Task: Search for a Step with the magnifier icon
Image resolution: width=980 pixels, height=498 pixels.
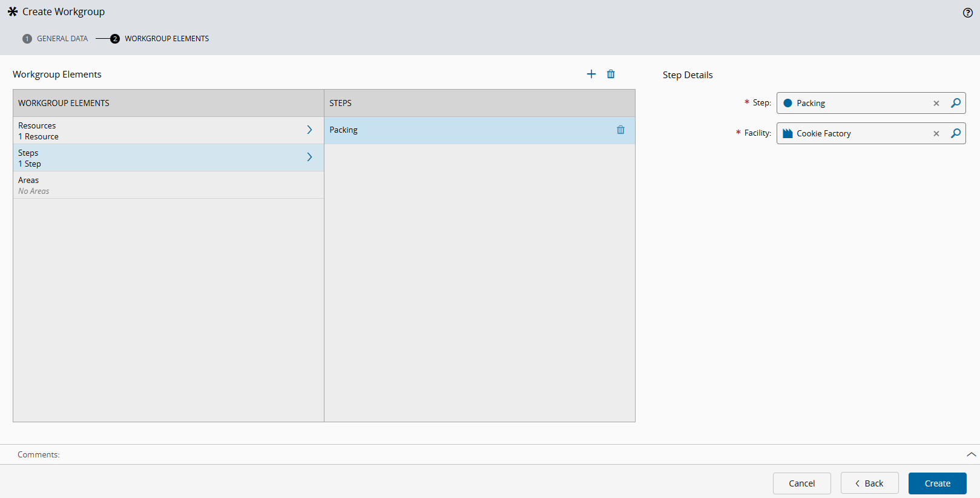Action: pyautogui.click(x=956, y=103)
